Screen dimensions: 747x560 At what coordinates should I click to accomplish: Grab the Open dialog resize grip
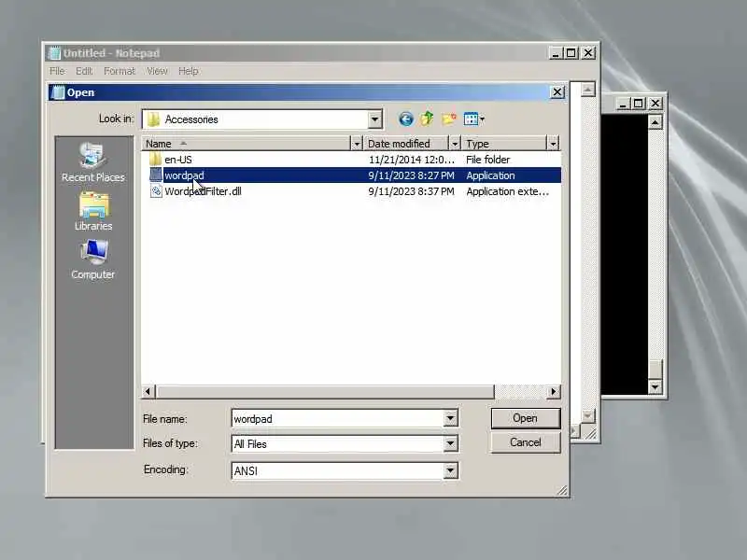point(563,491)
